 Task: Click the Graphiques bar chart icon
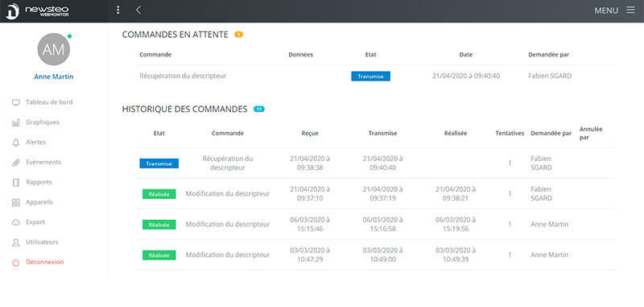point(16,122)
